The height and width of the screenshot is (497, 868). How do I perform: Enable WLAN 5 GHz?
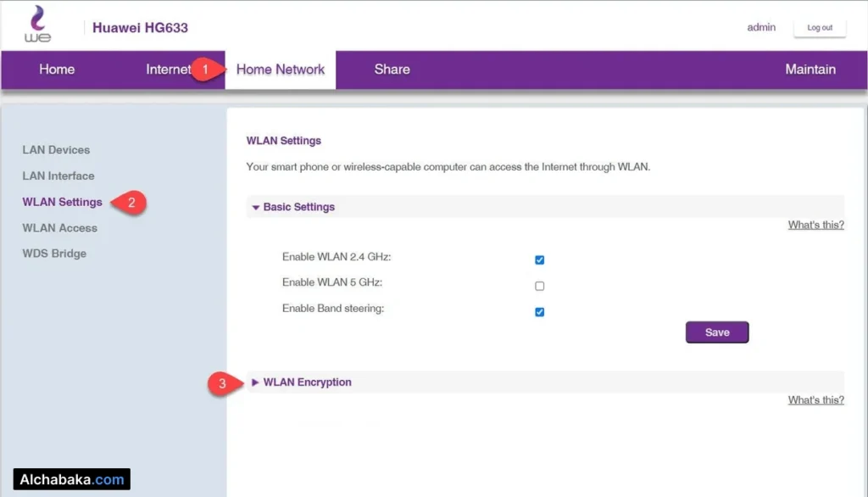tap(539, 286)
